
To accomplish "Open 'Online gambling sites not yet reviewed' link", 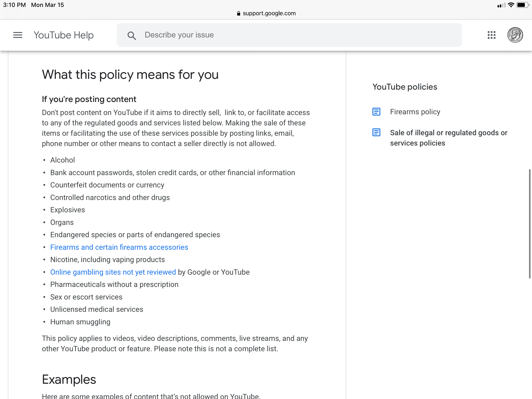I will (x=113, y=272).
